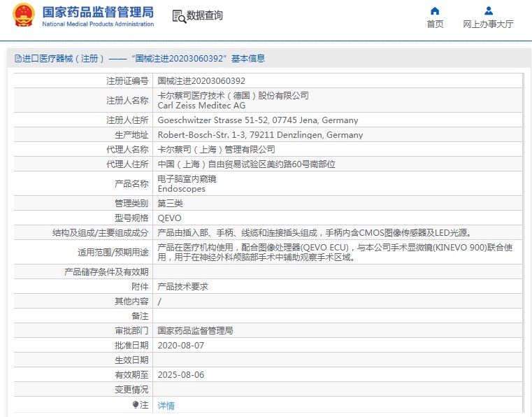The image size is (532, 417).
Task: Click the 附件 label
Action: point(140,287)
